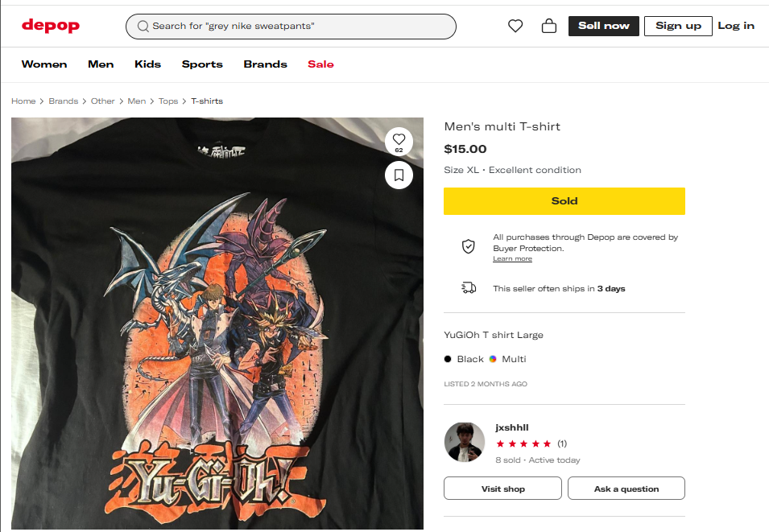Open the shopping bag icon

549,26
